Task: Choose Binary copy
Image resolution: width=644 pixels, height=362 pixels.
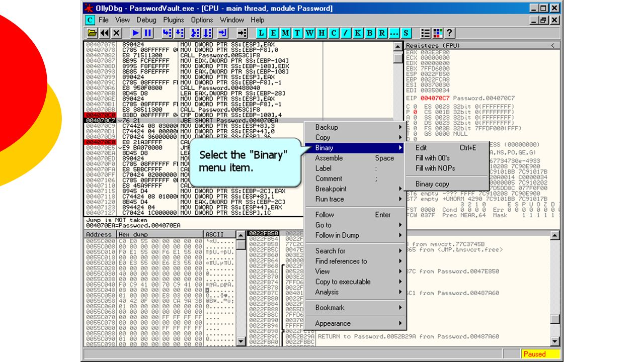Action: [446, 184]
